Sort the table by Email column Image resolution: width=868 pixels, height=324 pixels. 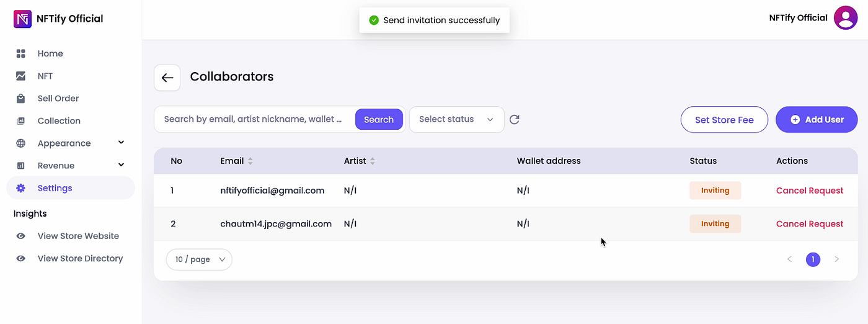tap(250, 161)
